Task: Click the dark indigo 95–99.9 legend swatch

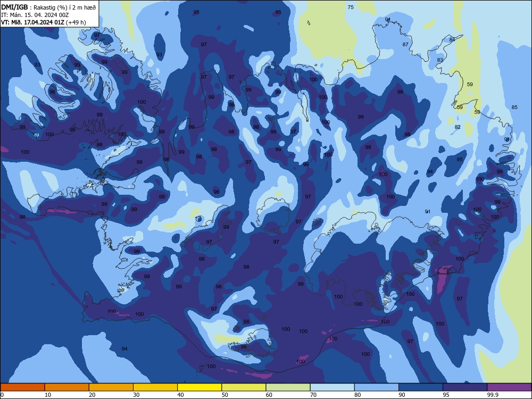Action: pos(465,387)
